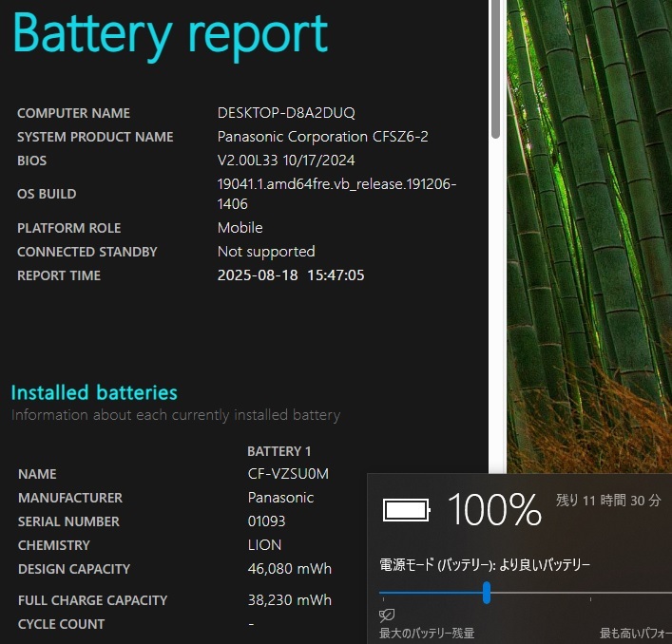Click the battery report vertical scrollbar thumb

click(496, 68)
